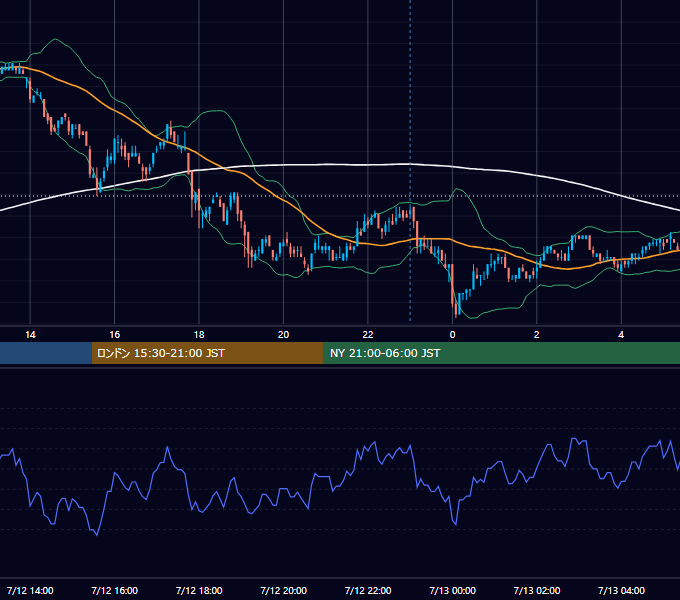
Task: Click the 7/13 04:00 date label
Action: (621, 590)
